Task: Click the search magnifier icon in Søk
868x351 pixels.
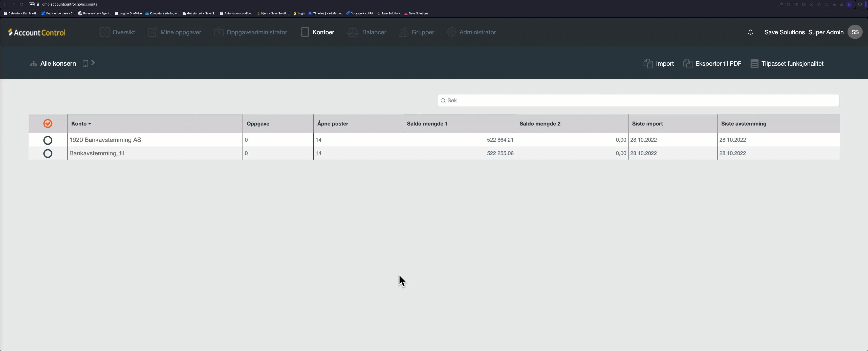Action: point(443,101)
